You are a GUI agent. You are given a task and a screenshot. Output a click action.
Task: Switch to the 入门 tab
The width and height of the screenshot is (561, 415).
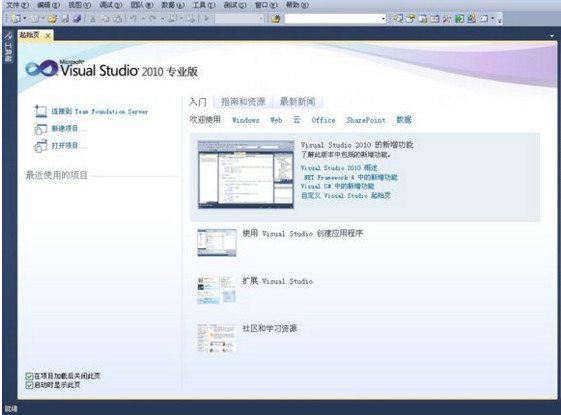(198, 102)
